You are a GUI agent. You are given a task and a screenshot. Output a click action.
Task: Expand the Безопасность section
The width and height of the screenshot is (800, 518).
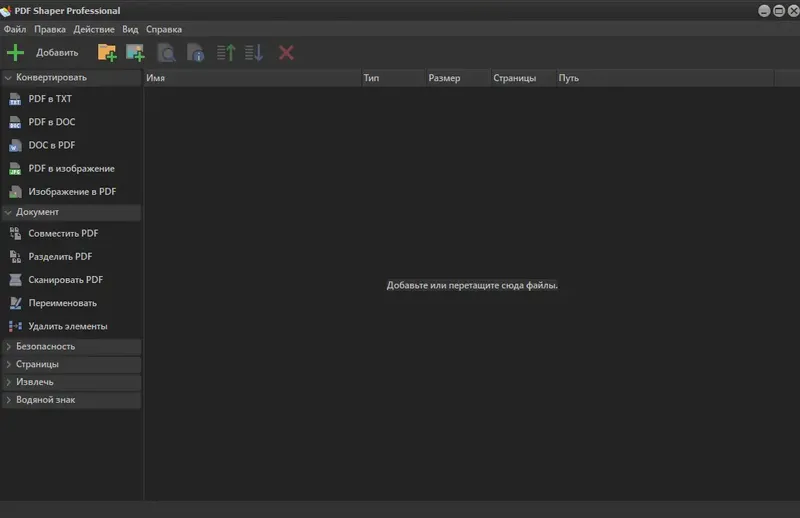pyautogui.click(x=71, y=347)
